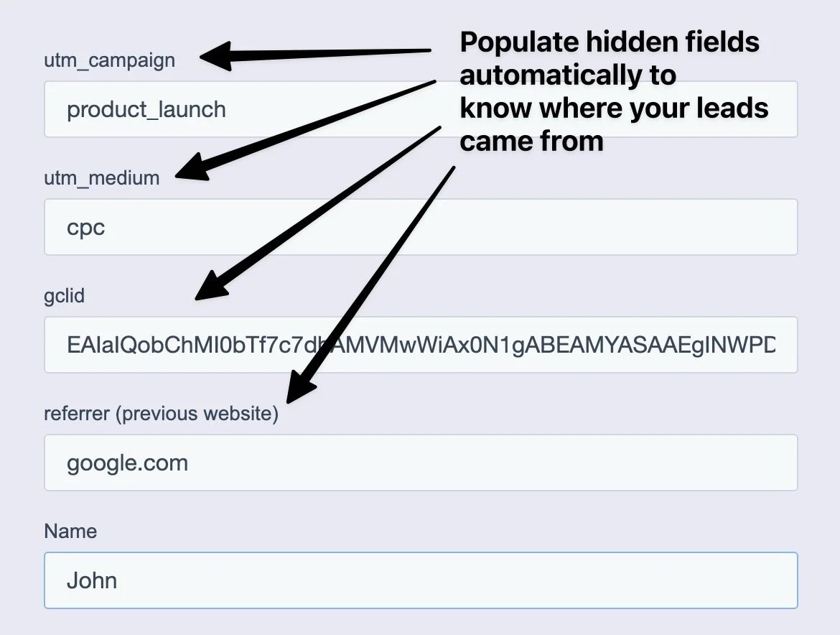Screen dimensions: 840x635
Task: Select the gclid input field
Action: 421,345
